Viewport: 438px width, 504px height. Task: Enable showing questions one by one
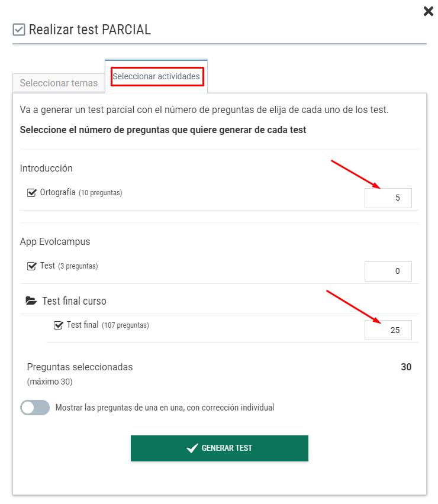click(x=35, y=408)
